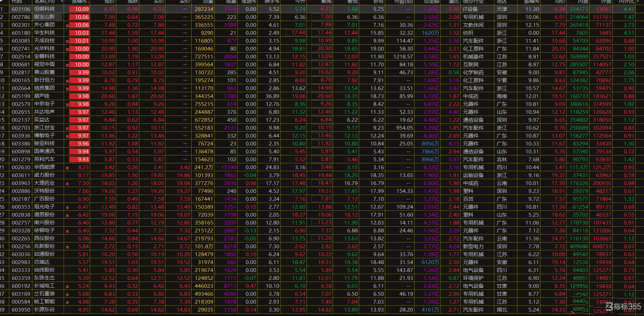The height and width of the screenshot is (316, 644).
Task: Click the 天津 region cell
Action: [502, 9]
